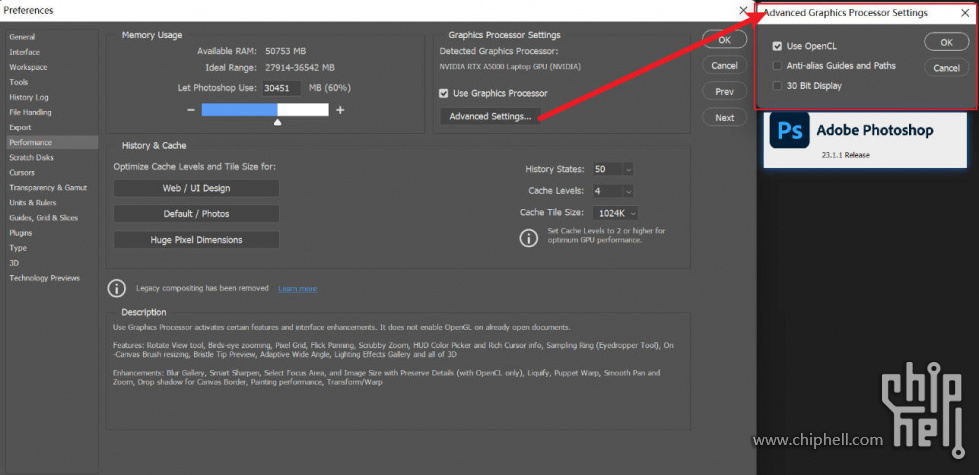Select Performance category

[51, 142]
